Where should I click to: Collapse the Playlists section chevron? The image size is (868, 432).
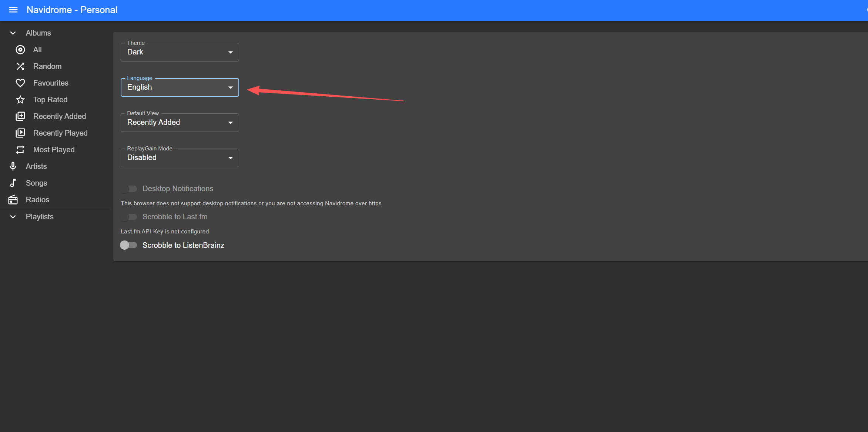[x=13, y=217]
